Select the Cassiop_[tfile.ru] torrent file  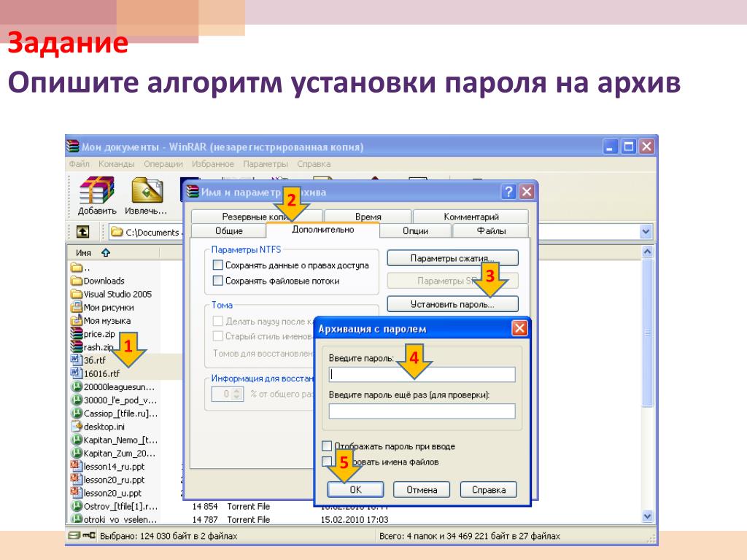pos(115,413)
